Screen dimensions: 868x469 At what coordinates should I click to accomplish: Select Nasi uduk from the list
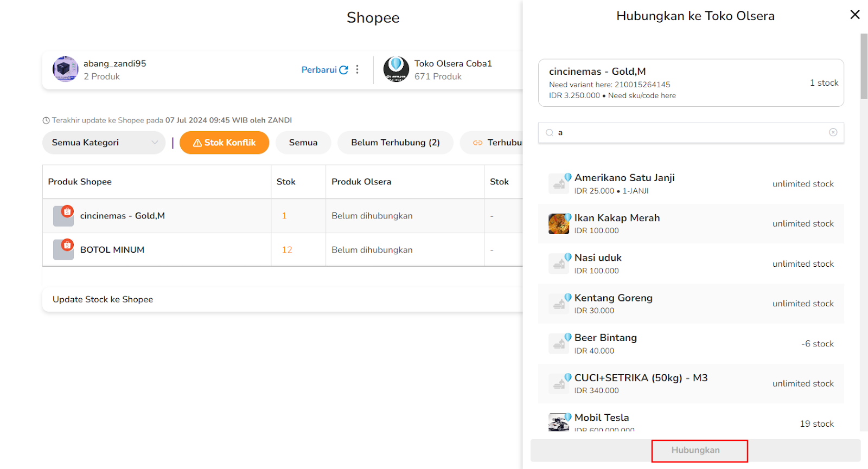pyautogui.click(x=691, y=264)
